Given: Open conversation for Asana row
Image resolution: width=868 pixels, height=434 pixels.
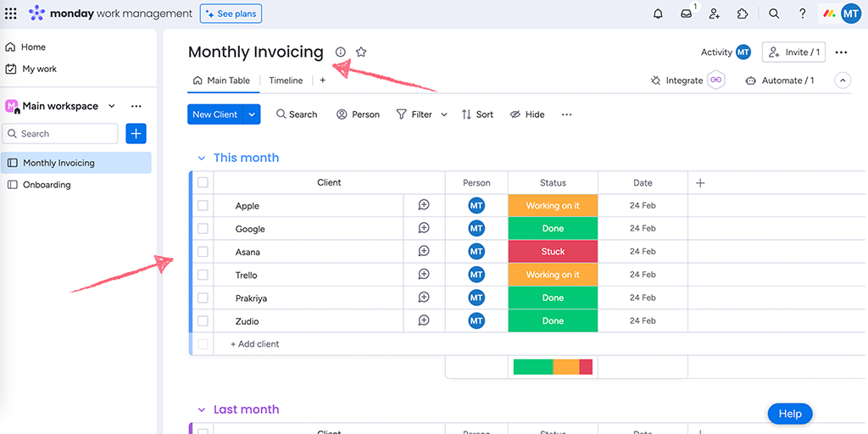Looking at the screenshot, I should coord(424,251).
